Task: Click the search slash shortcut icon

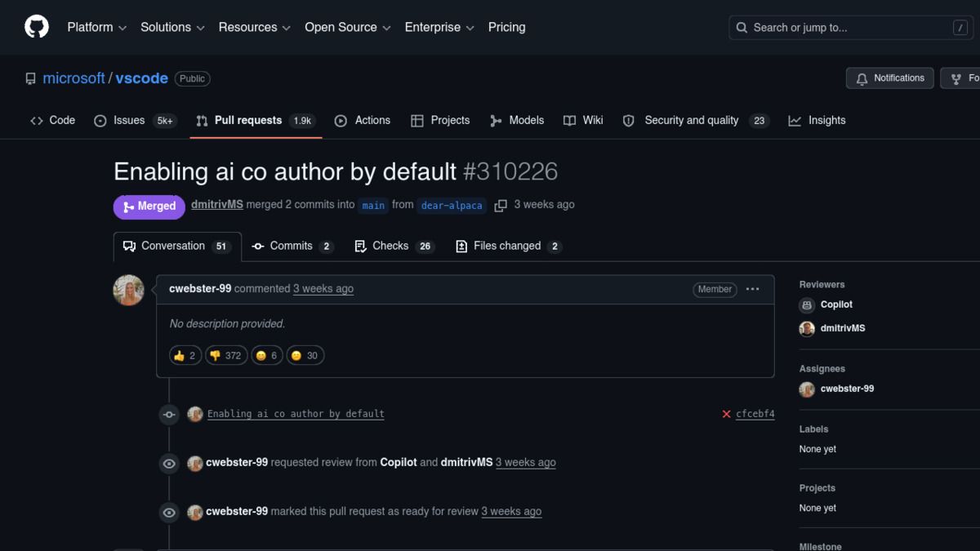Action: (x=960, y=28)
